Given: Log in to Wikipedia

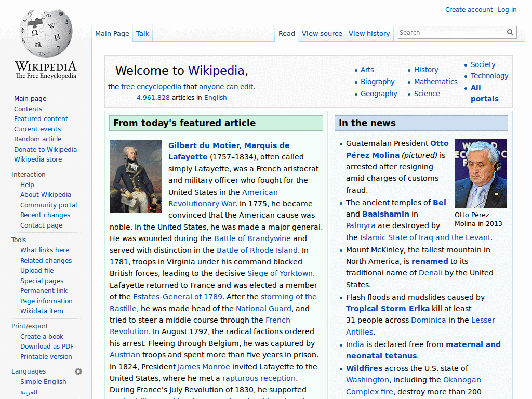Looking at the screenshot, I should coord(507,9).
